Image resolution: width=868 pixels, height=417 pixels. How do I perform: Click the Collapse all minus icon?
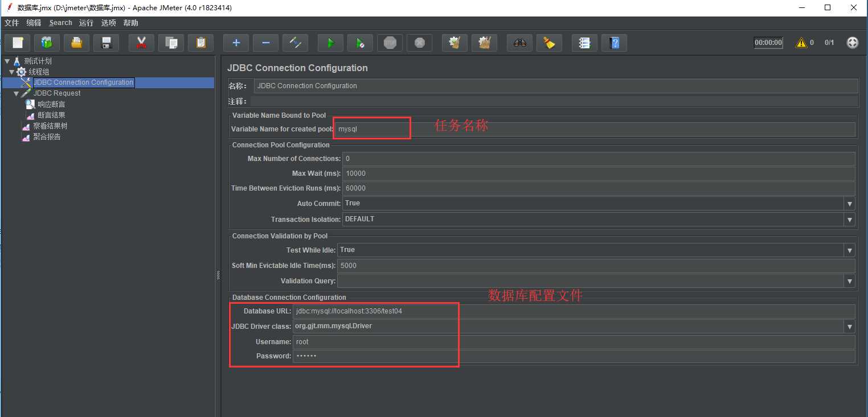pyautogui.click(x=265, y=43)
